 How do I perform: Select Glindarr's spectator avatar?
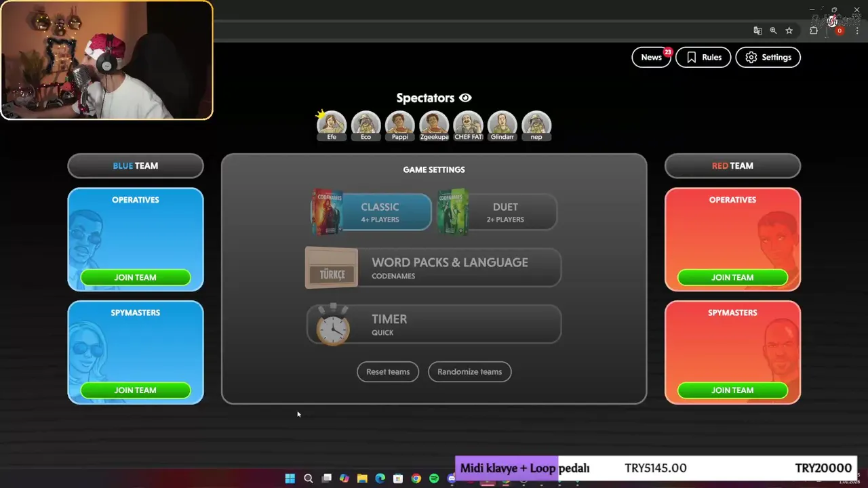pos(502,125)
